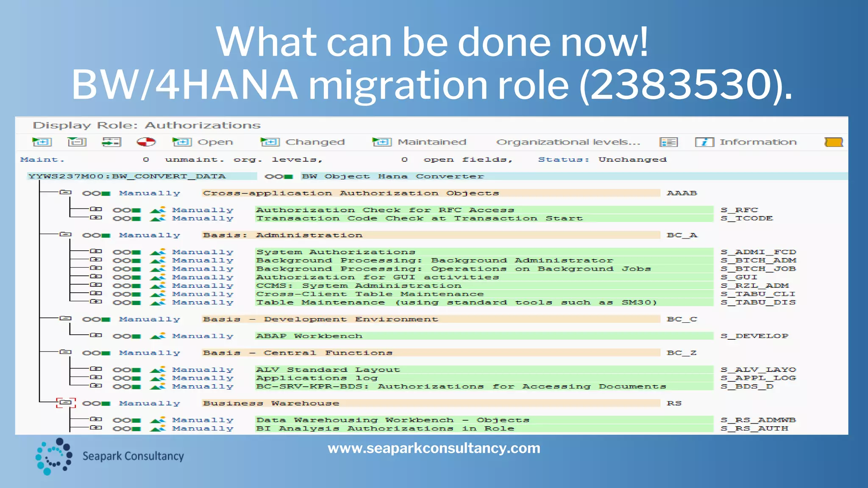Viewport: 868px width, 488px height.
Task: Expand the Authorization Check for RFC Access node
Action: pyautogui.click(x=96, y=209)
